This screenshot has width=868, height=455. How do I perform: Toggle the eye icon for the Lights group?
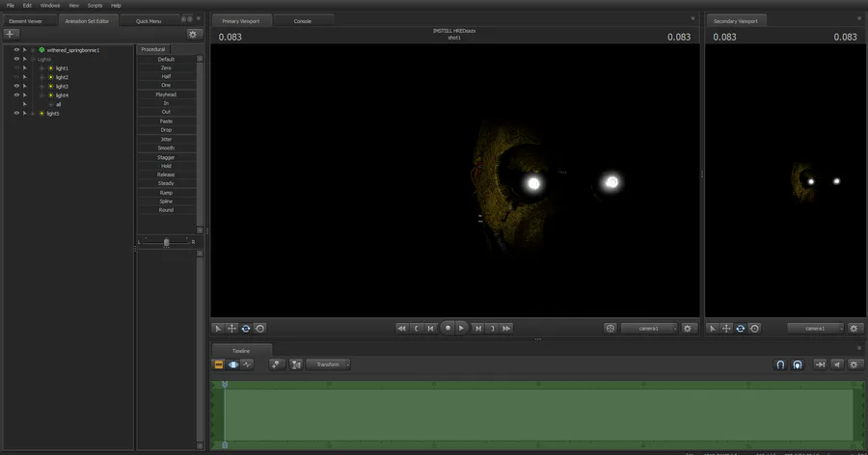(16, 59)
